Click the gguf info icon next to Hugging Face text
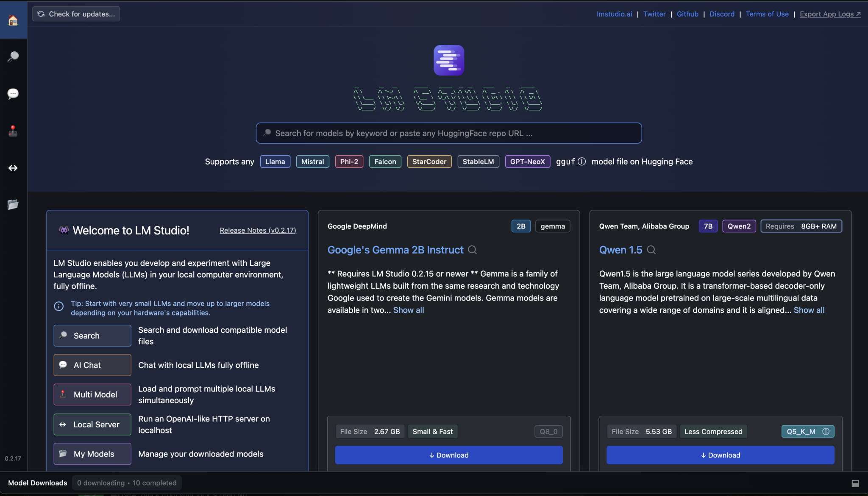This screenshot has width=868, height=496. click(x=581, y=162)
